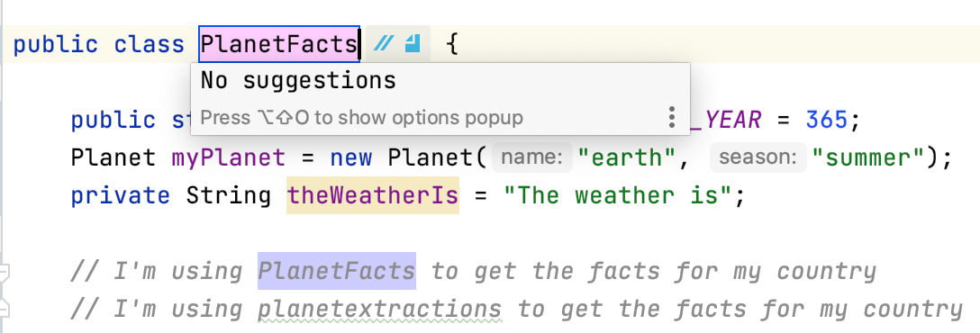Click the private keyword before String
Image resolution: width=980 pixels, height=333 pixels.
120,195
